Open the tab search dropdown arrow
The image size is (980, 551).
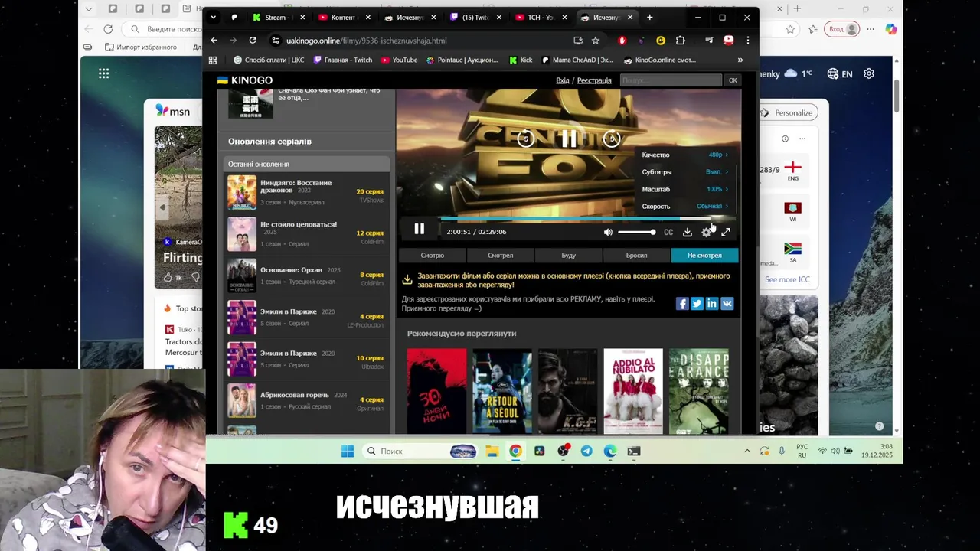213,18
